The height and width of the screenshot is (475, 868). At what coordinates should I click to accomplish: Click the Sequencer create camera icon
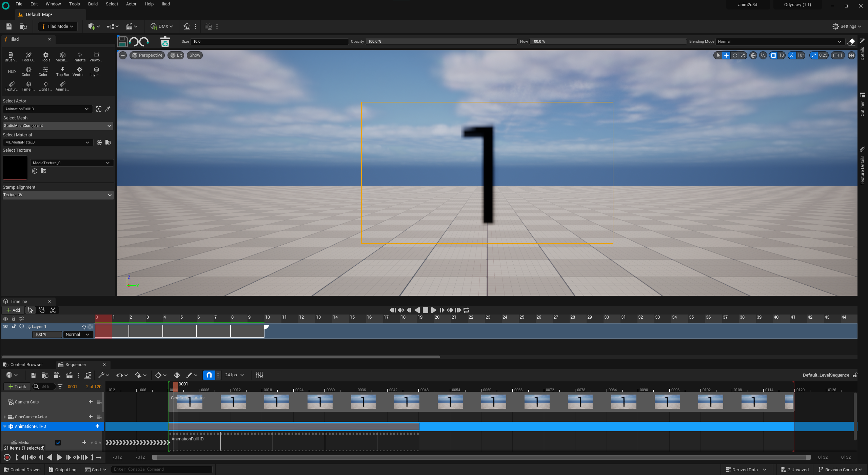[x=57, y=375]
